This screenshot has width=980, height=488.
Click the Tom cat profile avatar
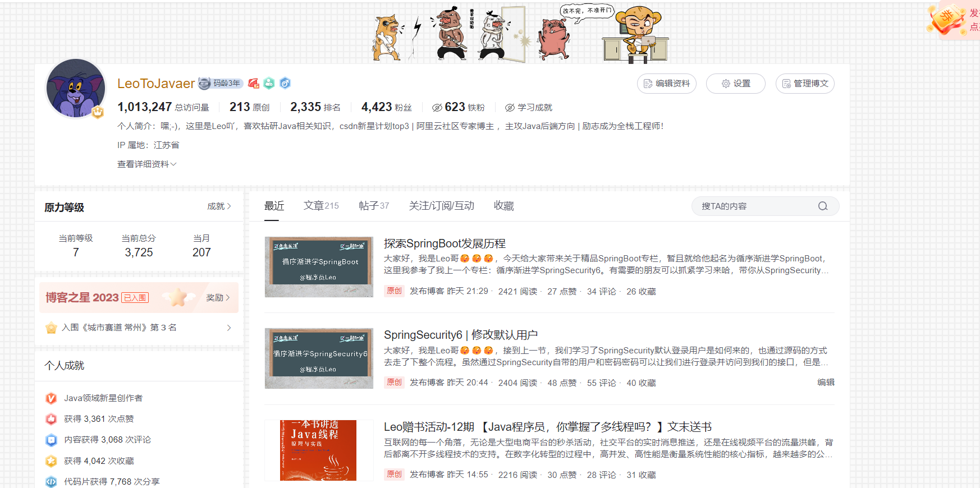pos(76,89)
